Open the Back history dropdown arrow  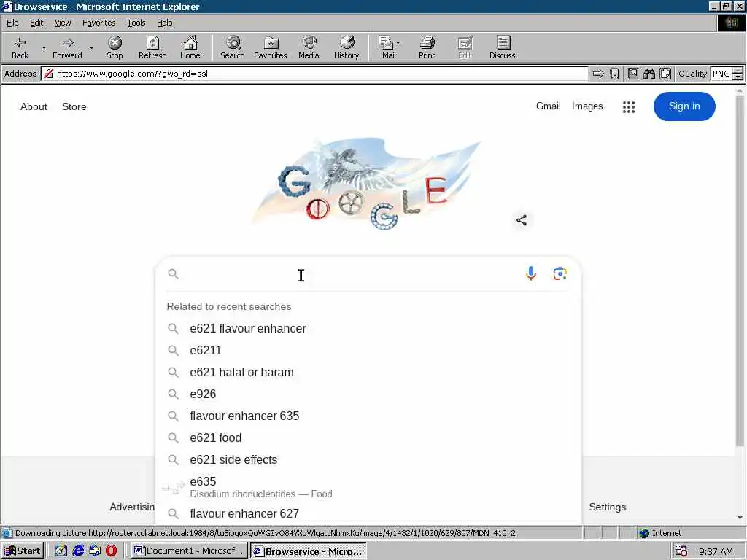[x=44, y=47]
